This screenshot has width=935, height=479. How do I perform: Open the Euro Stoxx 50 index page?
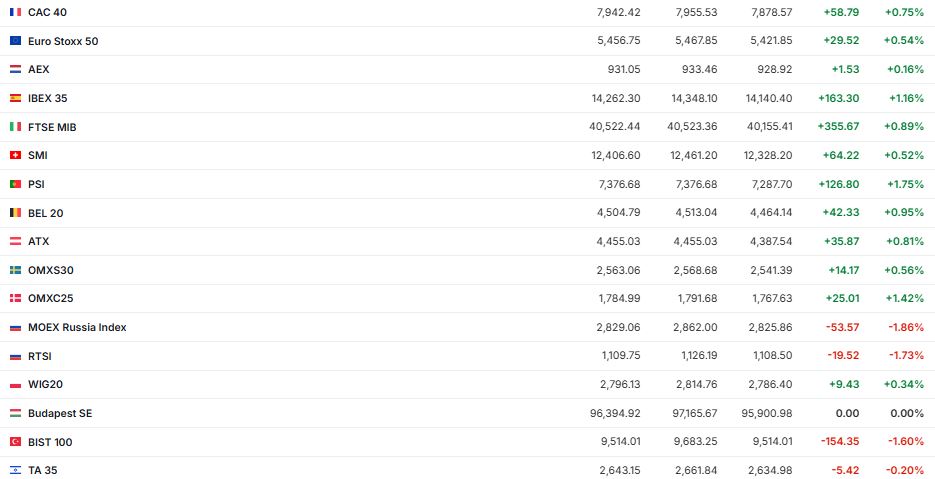click(63, 41)
